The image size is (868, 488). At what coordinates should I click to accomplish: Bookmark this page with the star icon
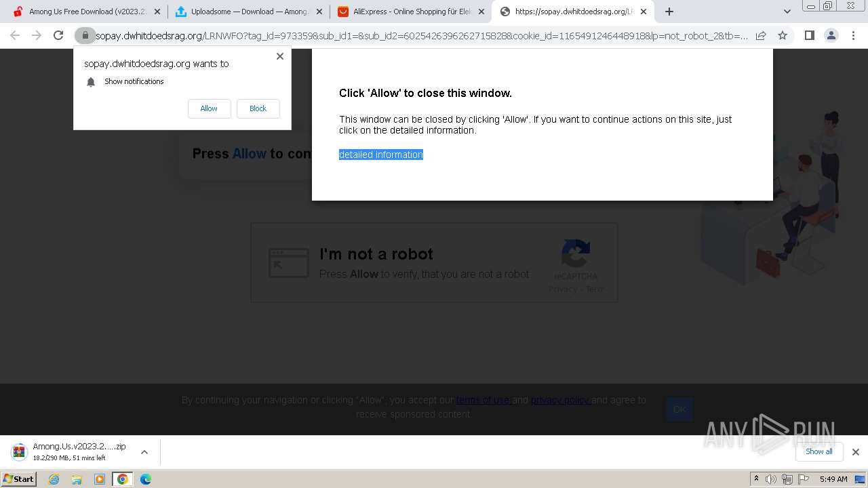point(783,35)
